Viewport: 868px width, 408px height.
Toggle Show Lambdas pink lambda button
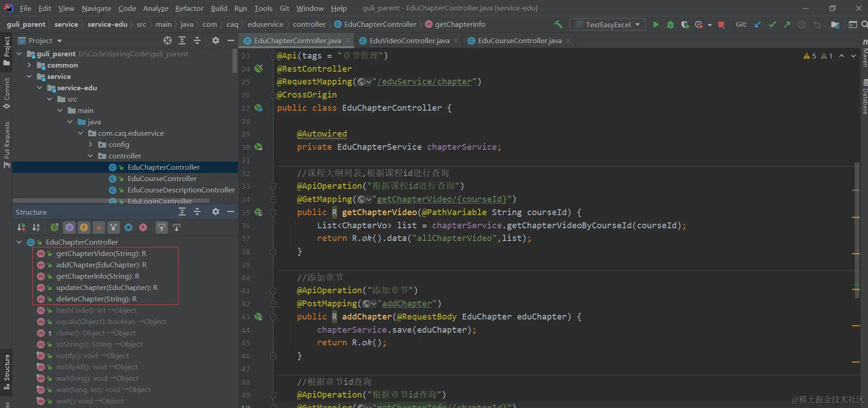pyautogui.click(x=143, y=227)
